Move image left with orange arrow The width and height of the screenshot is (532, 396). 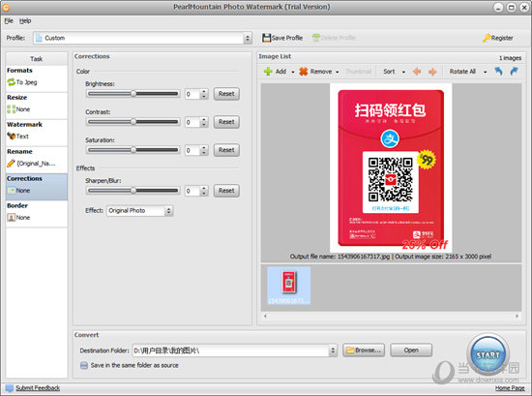pyautogui.click(x=417, y=72)
